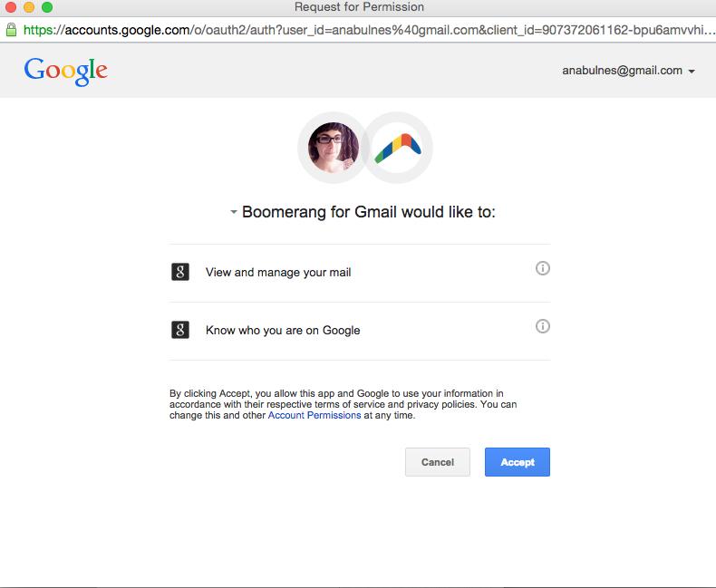This screenshot has width=716, height=588.
Task: Open the Account Permissions link
Action: click(314, 415)
